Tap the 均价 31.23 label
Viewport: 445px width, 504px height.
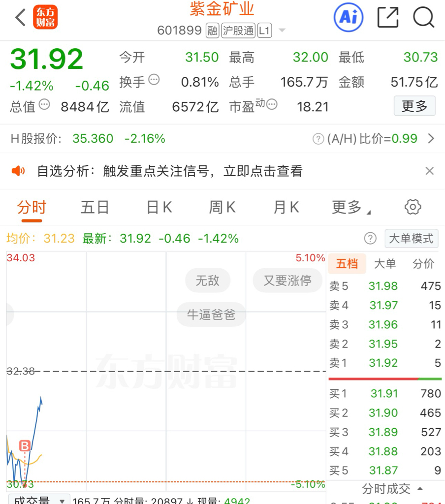(40, 239)
